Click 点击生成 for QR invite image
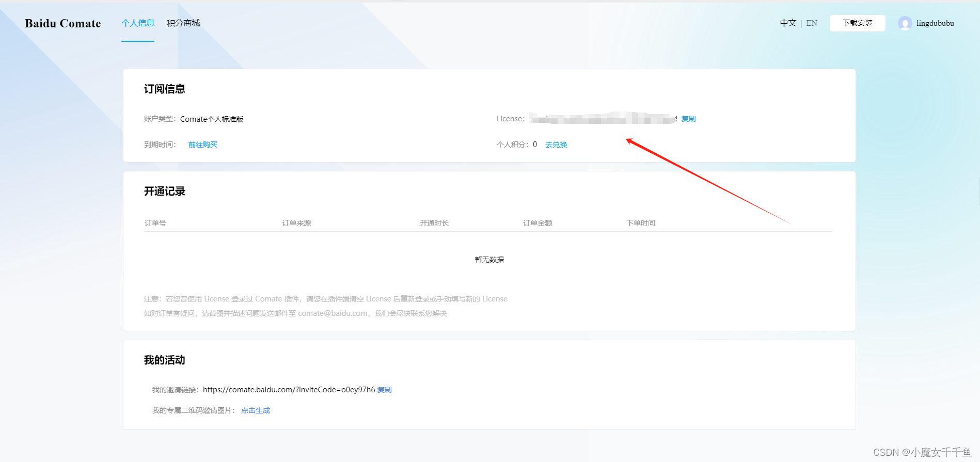The image size is (980, 462). click(x=256, y=410)
